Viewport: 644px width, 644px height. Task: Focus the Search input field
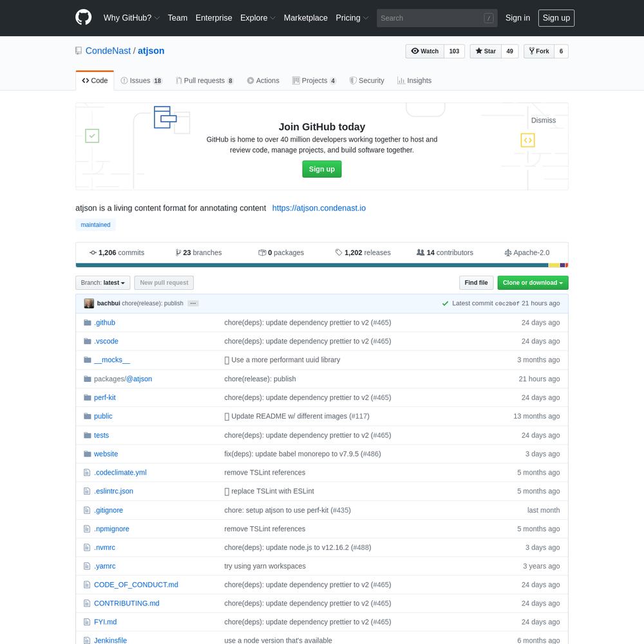pos(437,18)
